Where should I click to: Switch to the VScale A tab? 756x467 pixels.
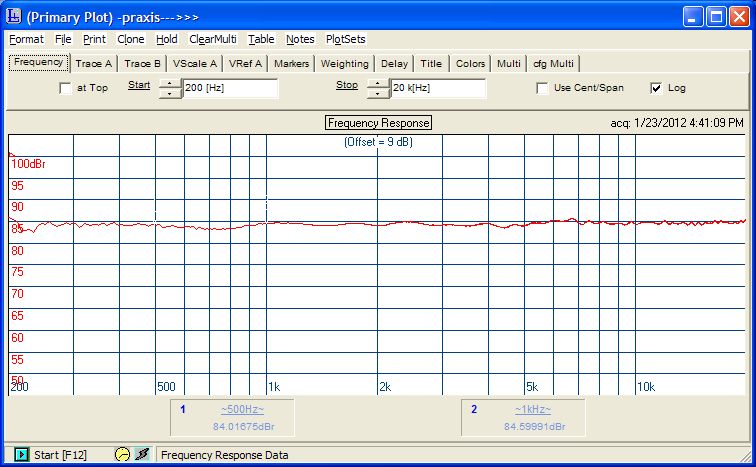pyautogui.click(x=195, y=64)
